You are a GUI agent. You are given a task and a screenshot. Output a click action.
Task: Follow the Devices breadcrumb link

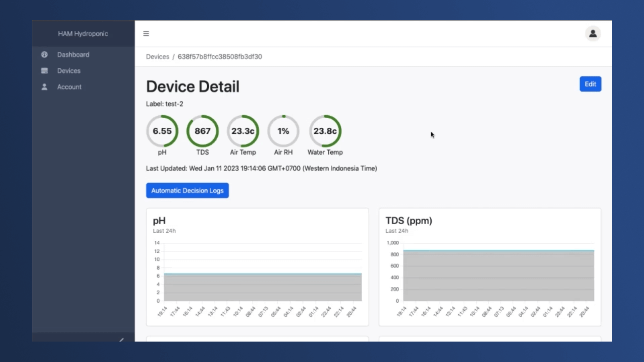[157, 57]
